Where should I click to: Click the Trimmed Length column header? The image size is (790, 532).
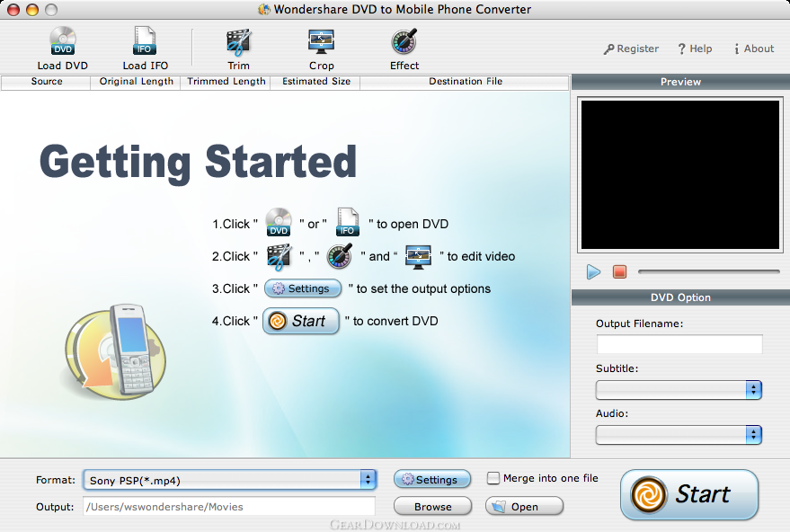[226, 82]
